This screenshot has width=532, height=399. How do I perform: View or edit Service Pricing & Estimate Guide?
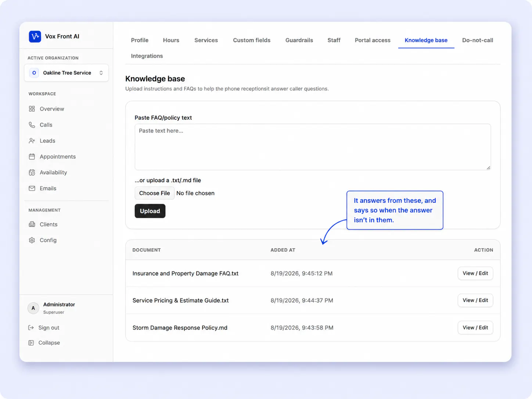click(475, 301)
